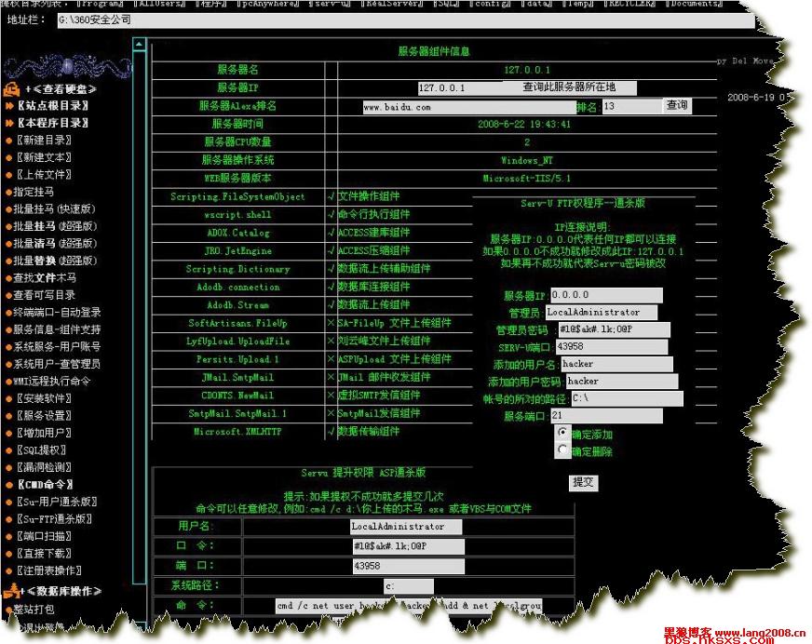This screenshot has width=812, height=644.
Task: Click 新建文本 in the sidebar
Action: [44, 157]
